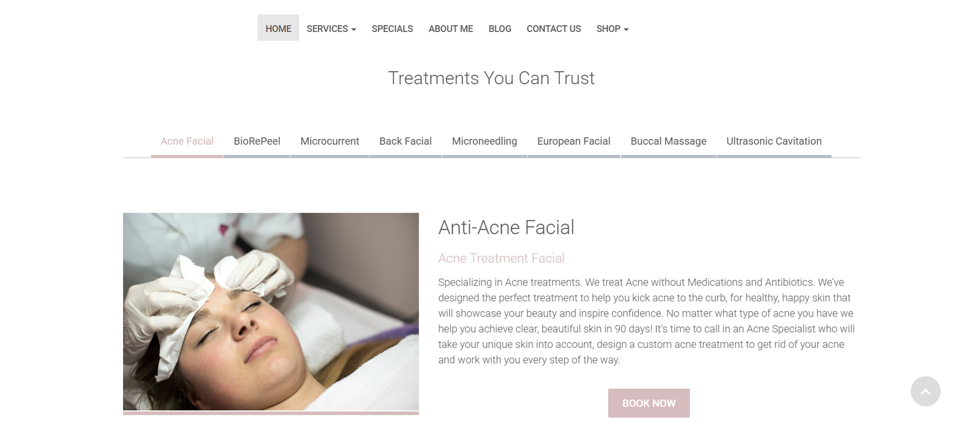The width and height of the screenshot is (980, 447).
Task: Go to the Home page
Action: click(x=278, y=28)
